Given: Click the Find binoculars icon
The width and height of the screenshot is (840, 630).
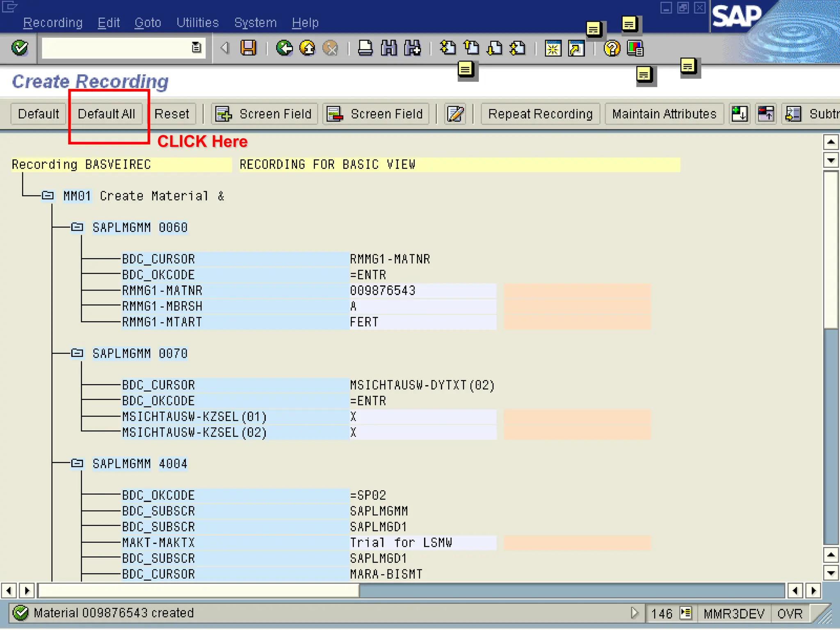Looking at the screenshot, I should (x=388, y=48).
